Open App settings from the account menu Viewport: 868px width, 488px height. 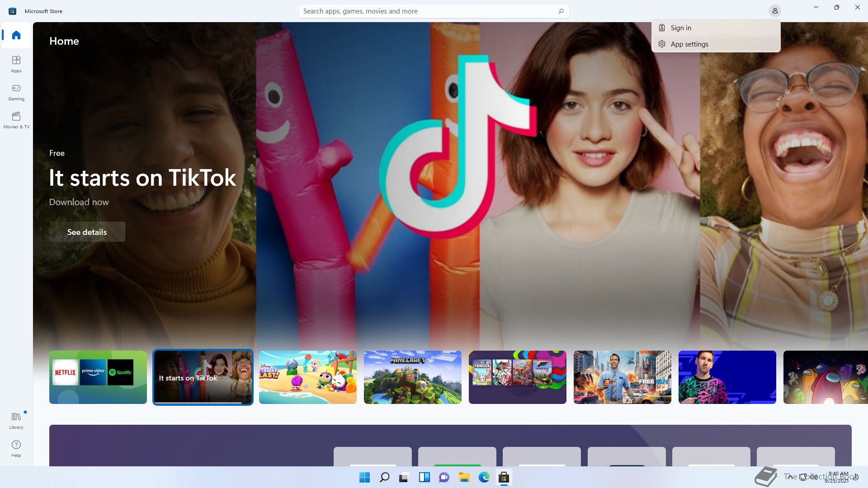tap(716, 44)
